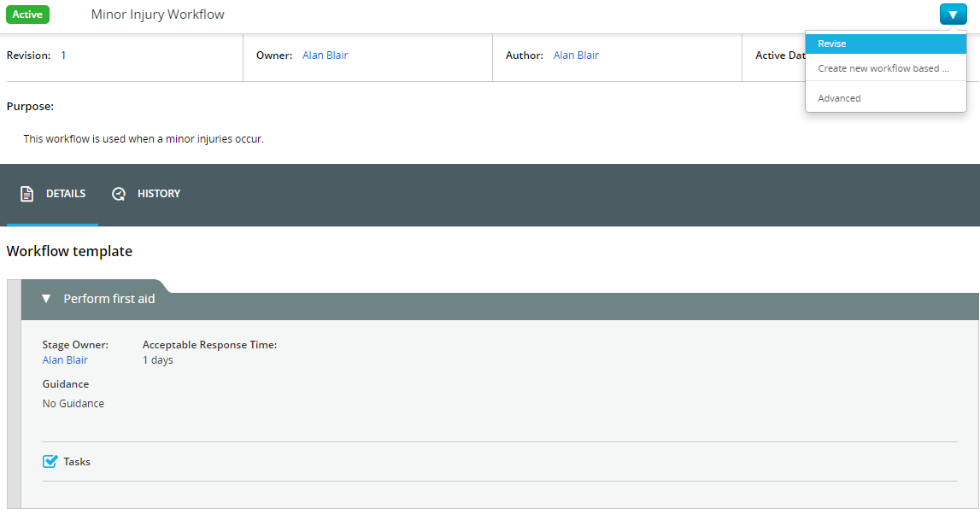Screen dimensions: 980x514
Task: Click the Details document icon
Action: (x=26, y=194)
